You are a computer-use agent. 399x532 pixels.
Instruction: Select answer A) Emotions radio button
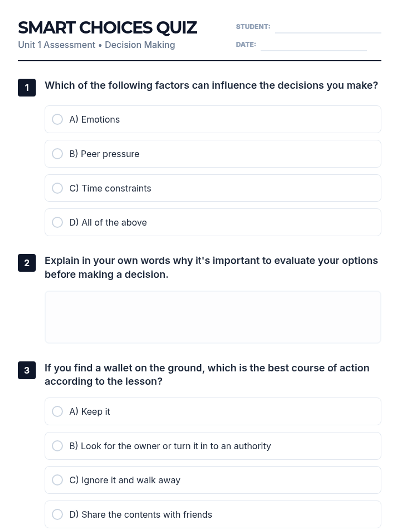(x=57, y=119)
